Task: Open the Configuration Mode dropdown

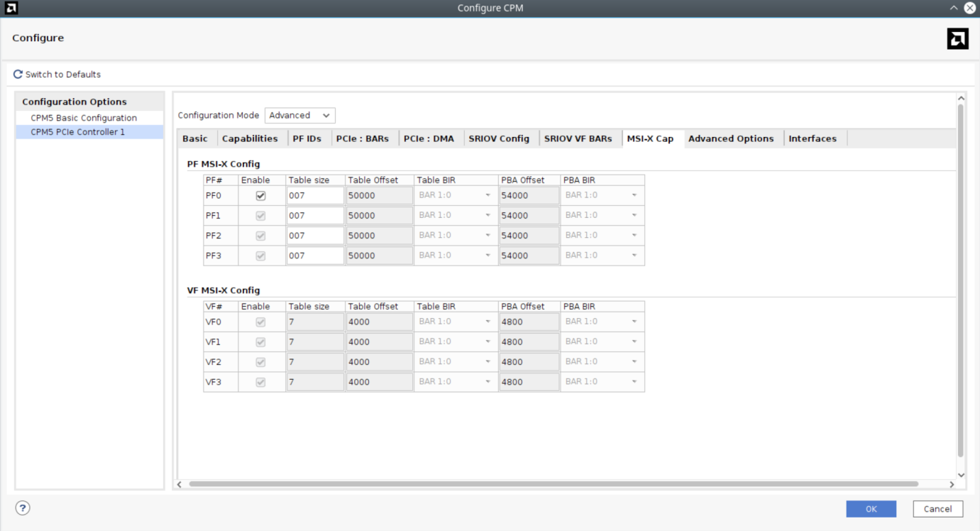Action: click(x=299, y=116)
